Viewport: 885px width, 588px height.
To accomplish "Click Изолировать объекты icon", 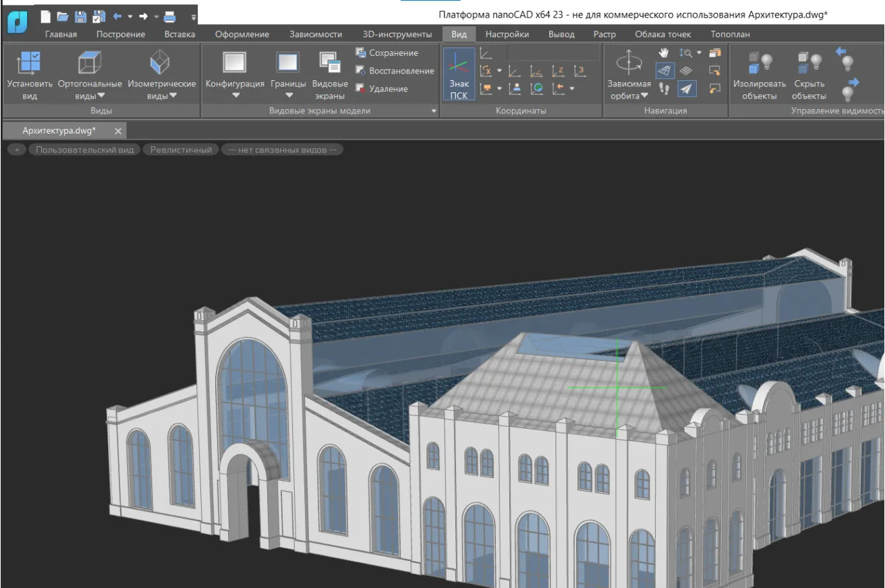I will (760, 63).
